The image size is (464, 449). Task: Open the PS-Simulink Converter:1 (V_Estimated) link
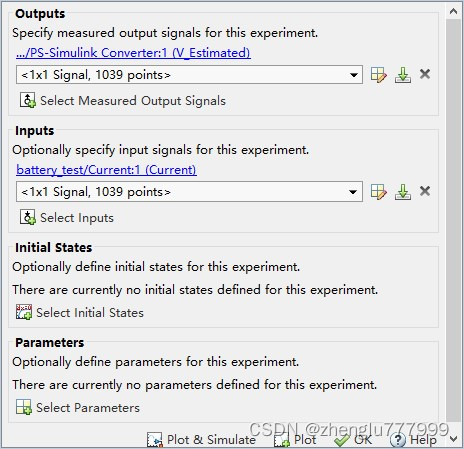click(x=133, y=53)
